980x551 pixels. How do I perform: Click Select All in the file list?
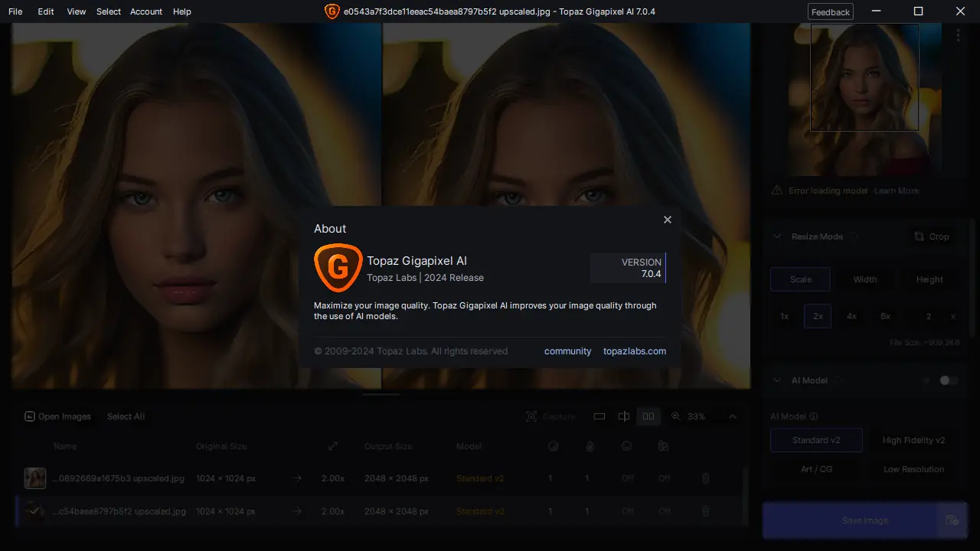[126, 416]
